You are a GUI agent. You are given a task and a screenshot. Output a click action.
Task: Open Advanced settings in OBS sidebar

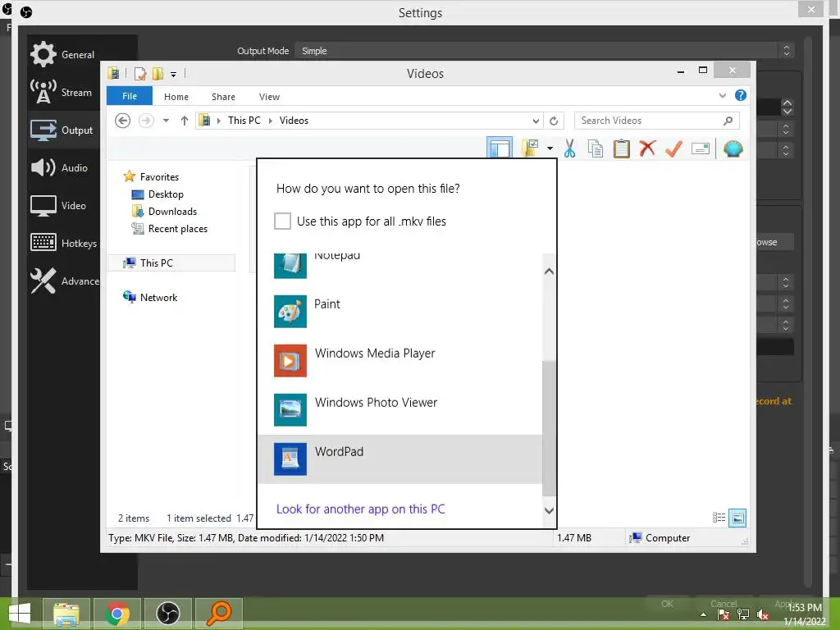[63, 281]
